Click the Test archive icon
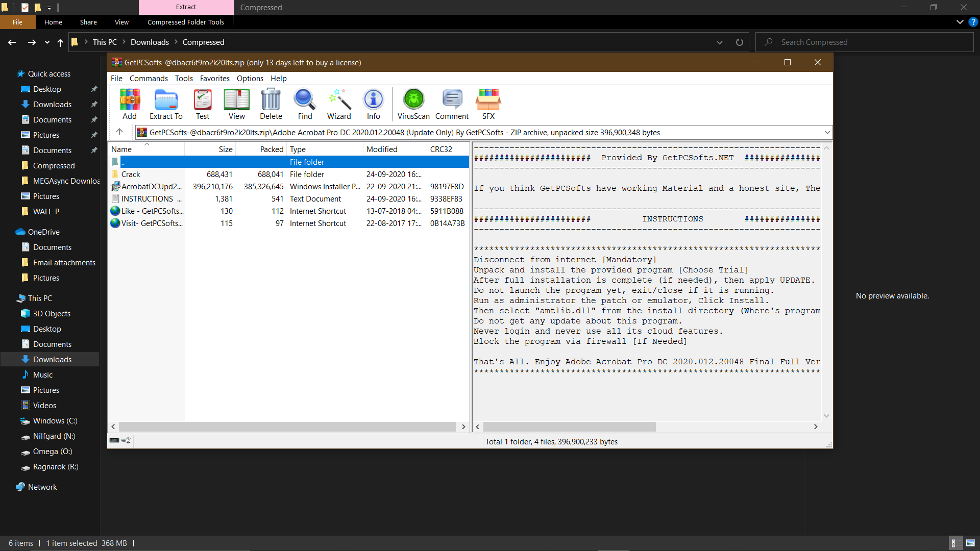The height and width of the screenshot is (551, 980). (203, 104)
